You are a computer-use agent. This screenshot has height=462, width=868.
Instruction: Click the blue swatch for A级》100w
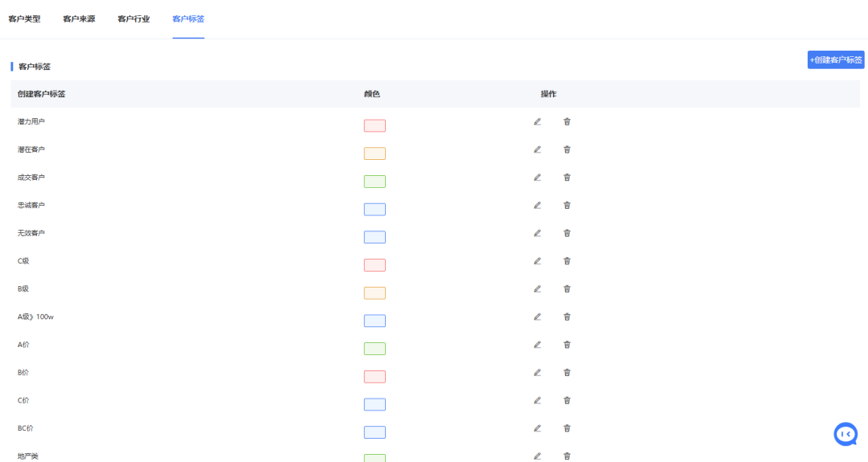coord(375,321)
